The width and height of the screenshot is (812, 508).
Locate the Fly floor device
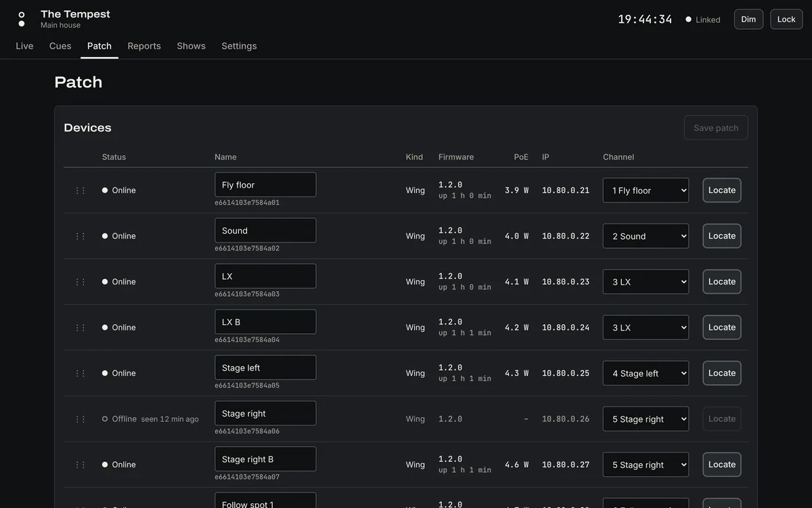click(722, 190)
